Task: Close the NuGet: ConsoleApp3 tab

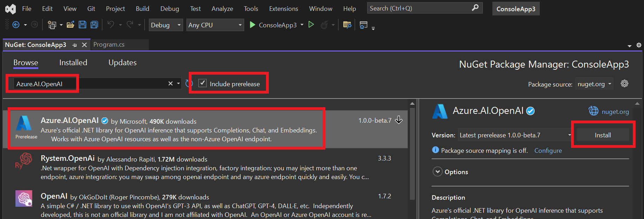Action: (84, 45)
